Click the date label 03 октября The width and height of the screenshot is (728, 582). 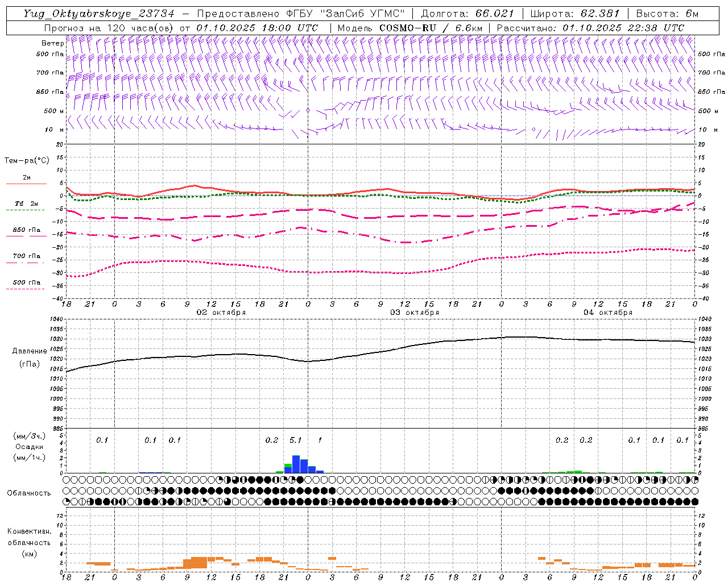coord(415,312)
